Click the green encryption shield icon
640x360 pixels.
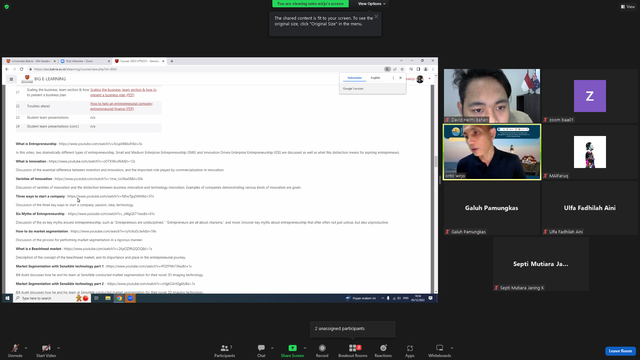point(7,7)
